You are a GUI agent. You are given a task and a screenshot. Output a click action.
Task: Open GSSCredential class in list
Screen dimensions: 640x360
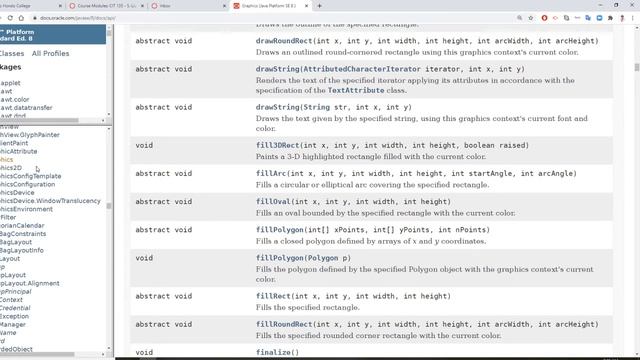point(15,308)
